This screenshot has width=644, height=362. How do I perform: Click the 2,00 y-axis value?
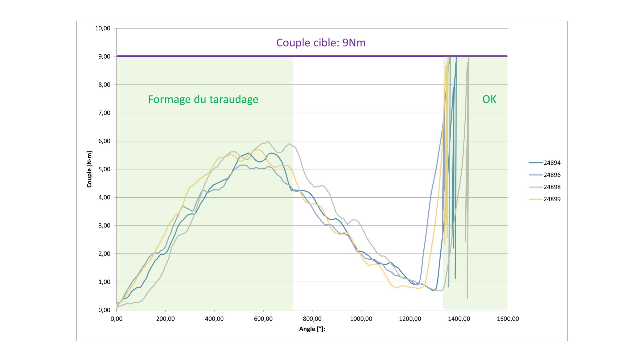tap(104, 254)
